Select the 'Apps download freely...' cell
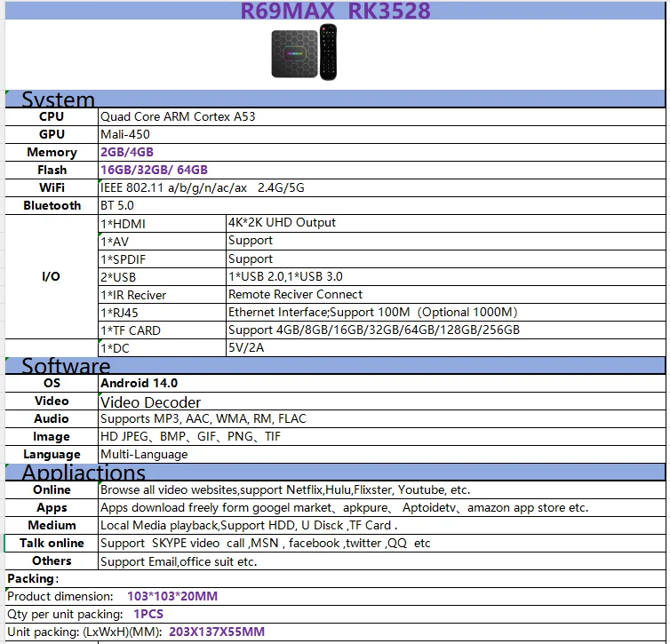 382,508
